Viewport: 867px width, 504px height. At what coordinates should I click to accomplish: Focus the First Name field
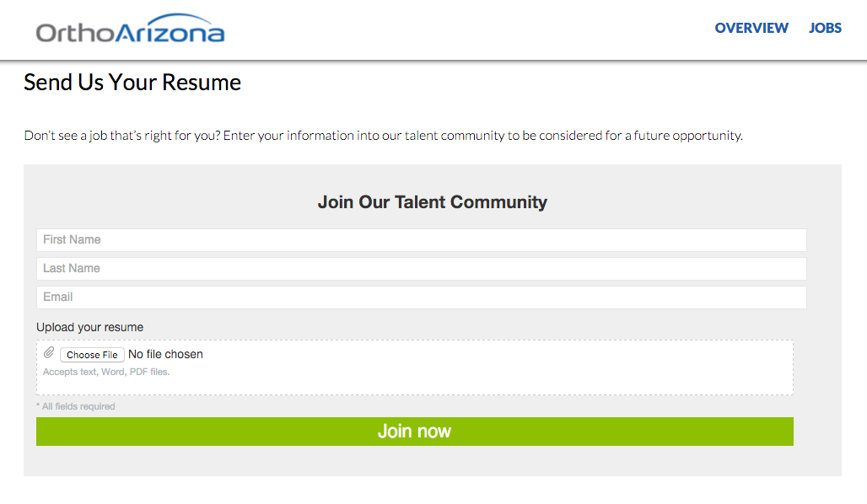[x=422, y=240]
